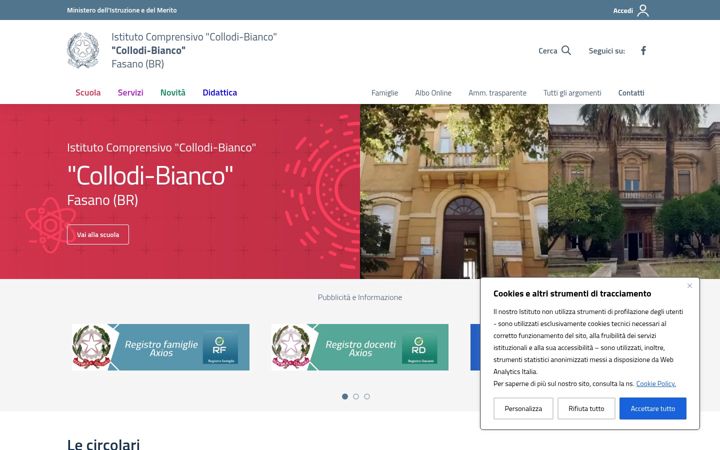This screenshot has height=450, width=720.
Task: Open Amm. trasparente page
Action: tap(497, 93)
